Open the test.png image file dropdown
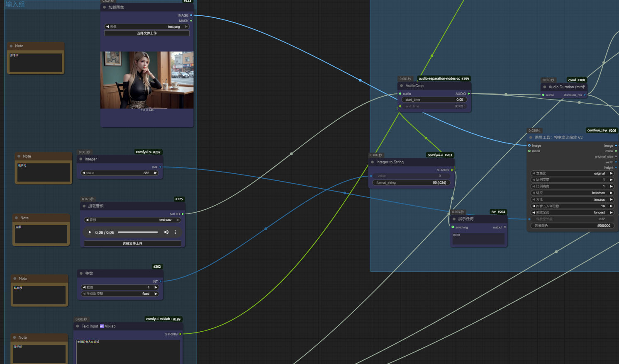Screen dimensions: 619x364 click(x=147, y=27)
